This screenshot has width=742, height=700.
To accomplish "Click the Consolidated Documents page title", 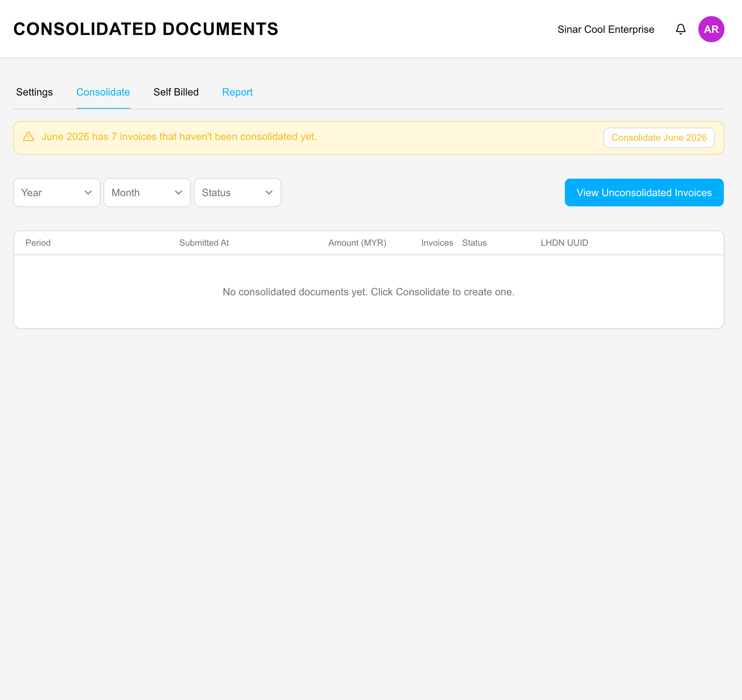I will 146,29.
